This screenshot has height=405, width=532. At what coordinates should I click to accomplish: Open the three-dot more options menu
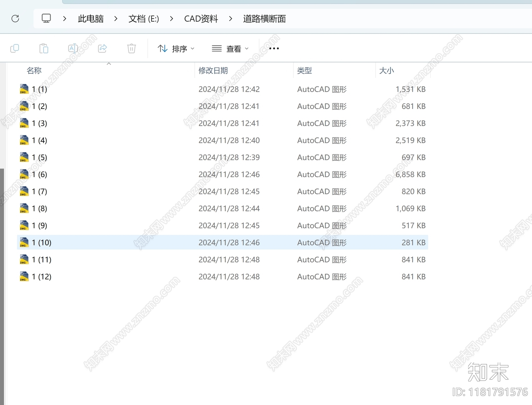pos(274,49)
